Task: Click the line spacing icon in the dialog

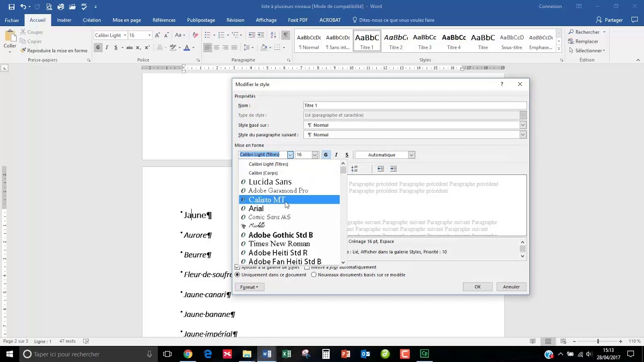Action: coord(354,169)
